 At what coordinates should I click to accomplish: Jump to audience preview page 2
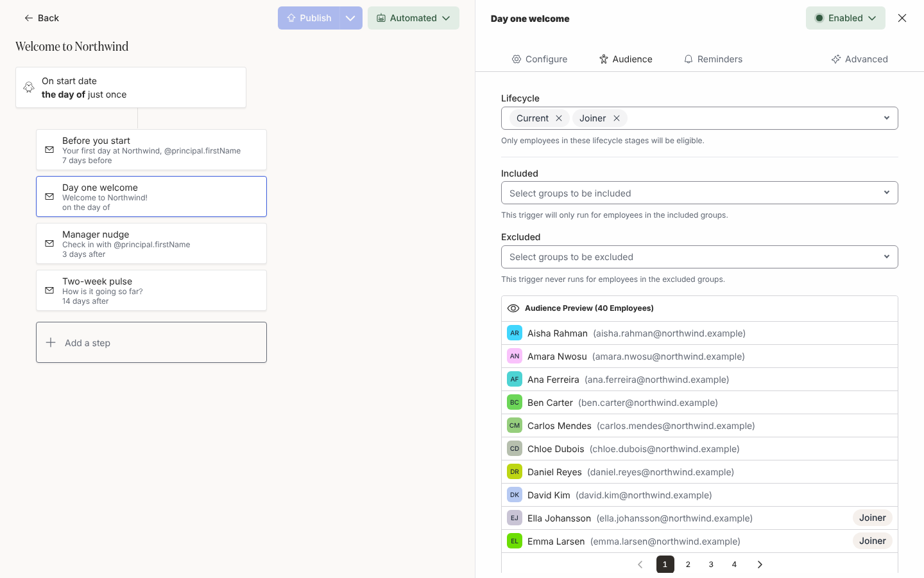pyautogui.click(x=688, y=565)
